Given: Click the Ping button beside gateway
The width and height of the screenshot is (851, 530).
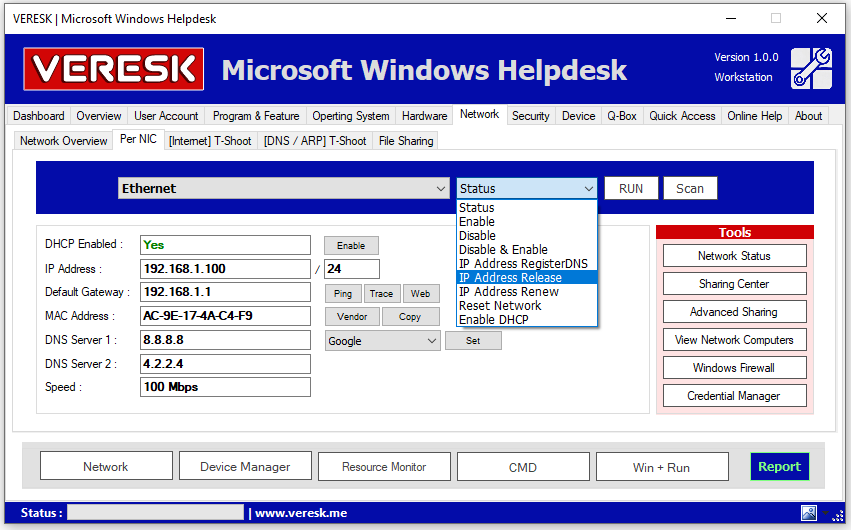Looking at the screenshot, I should pos(343,294).
